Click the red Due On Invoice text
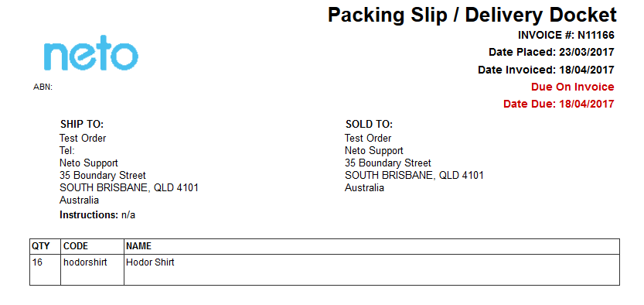This screenshot has width=644, height=305. (573, 87)
